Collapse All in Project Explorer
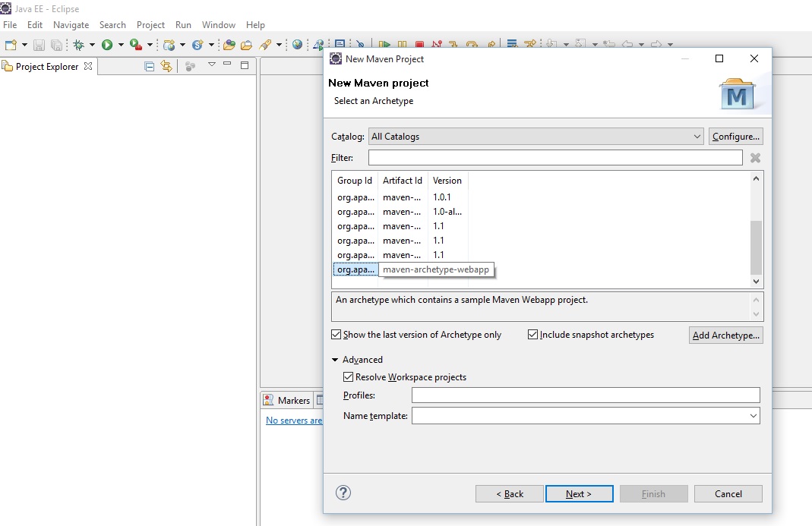 (149, 66)
